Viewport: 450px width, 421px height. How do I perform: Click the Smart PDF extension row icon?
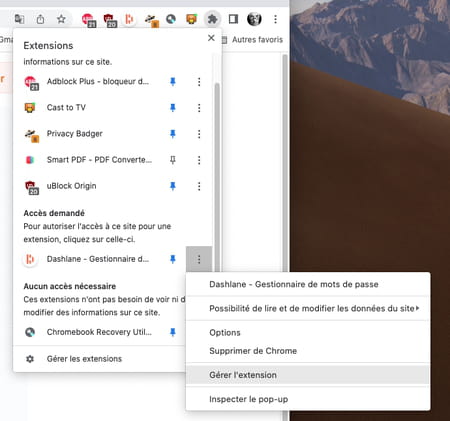30,160
